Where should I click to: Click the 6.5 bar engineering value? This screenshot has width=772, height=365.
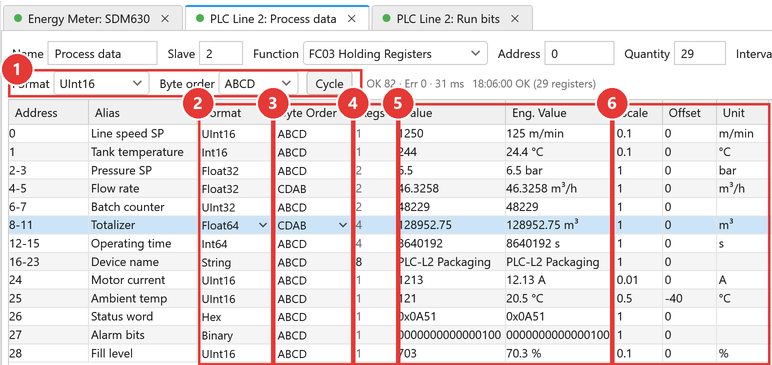(558, 171)
